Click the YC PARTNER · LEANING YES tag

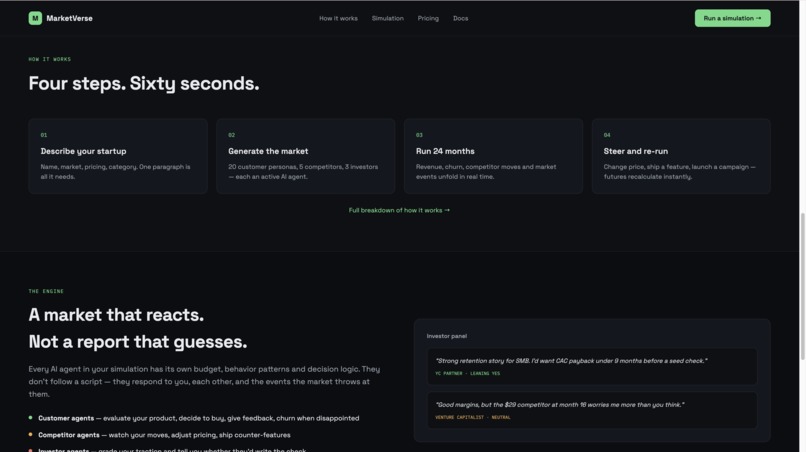[x=467, y=373]
